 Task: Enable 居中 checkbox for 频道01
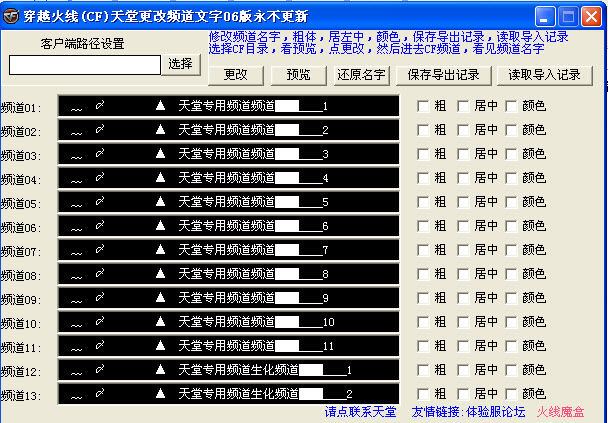pyautogui.click(x=463, y=106)
